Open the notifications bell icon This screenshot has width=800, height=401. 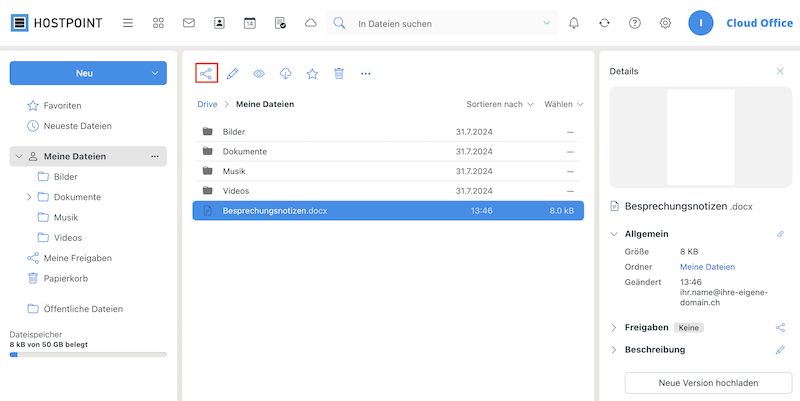click(574, 23)
